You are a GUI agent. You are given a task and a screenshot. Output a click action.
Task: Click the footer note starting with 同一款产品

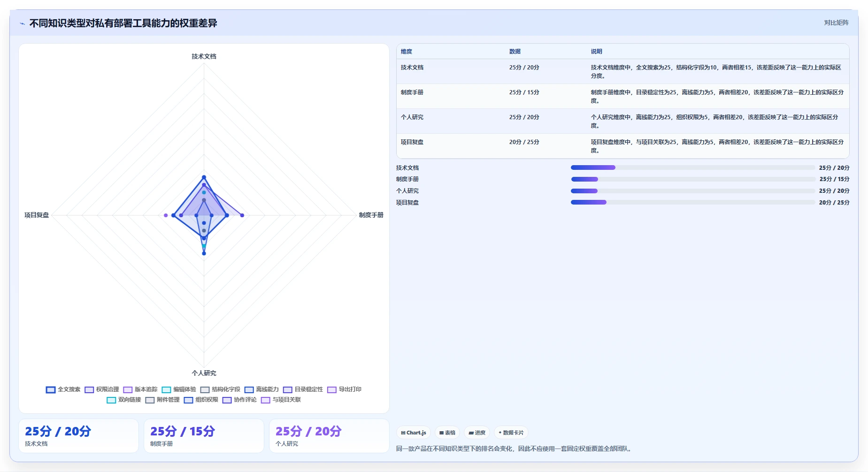click(515, 449)
